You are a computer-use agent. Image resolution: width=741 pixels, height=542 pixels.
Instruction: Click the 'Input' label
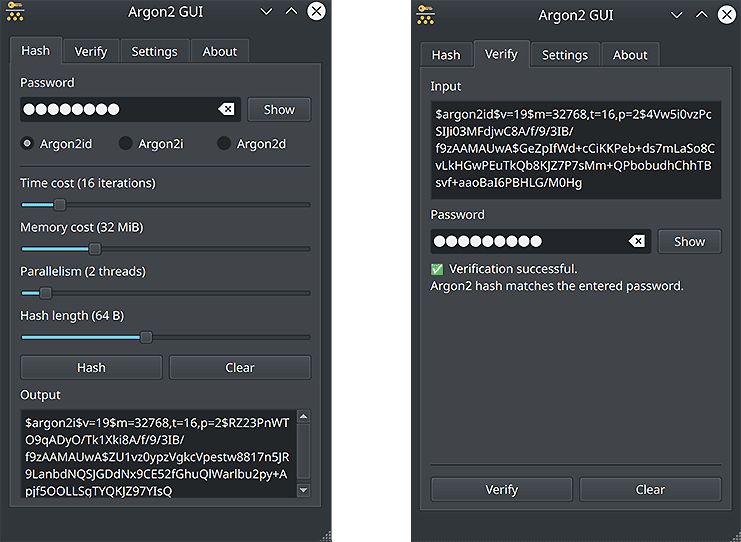point(446,86)
